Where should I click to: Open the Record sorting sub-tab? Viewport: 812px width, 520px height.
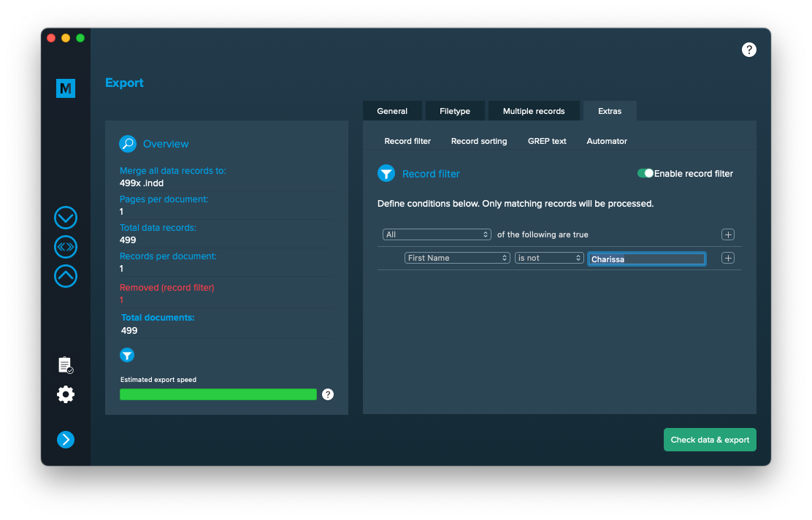479,141
